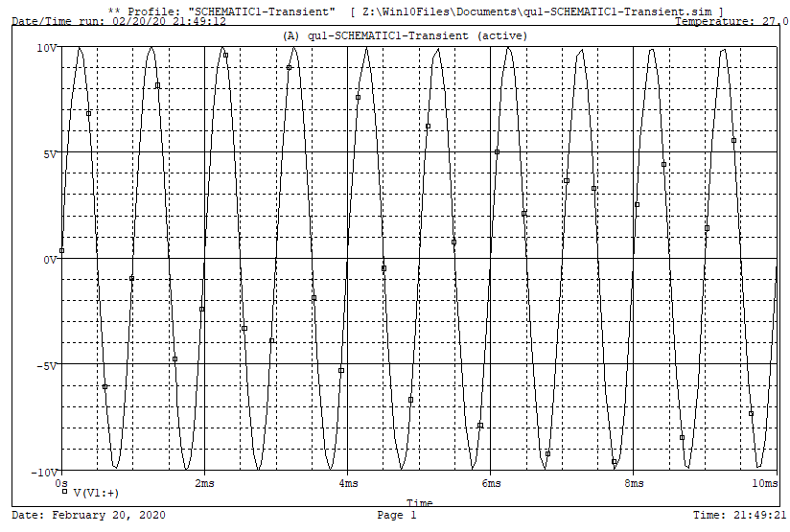Click the "Time" x-axis title
This screenshot has height=532, width=790.
(419, 502)
